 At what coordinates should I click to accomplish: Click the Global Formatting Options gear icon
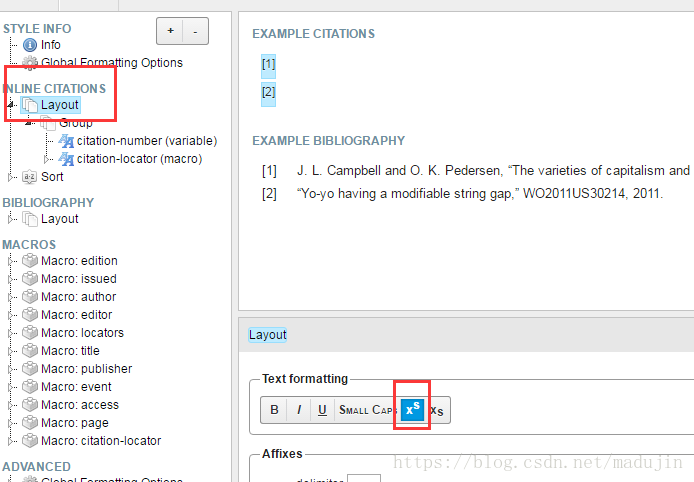pyautogui.click(x=30, y=63)
